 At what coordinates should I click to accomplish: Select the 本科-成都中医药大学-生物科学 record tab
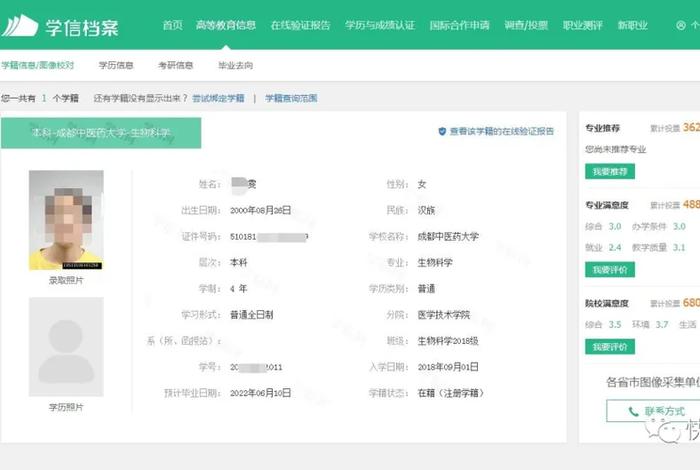(x=101, y=133)
